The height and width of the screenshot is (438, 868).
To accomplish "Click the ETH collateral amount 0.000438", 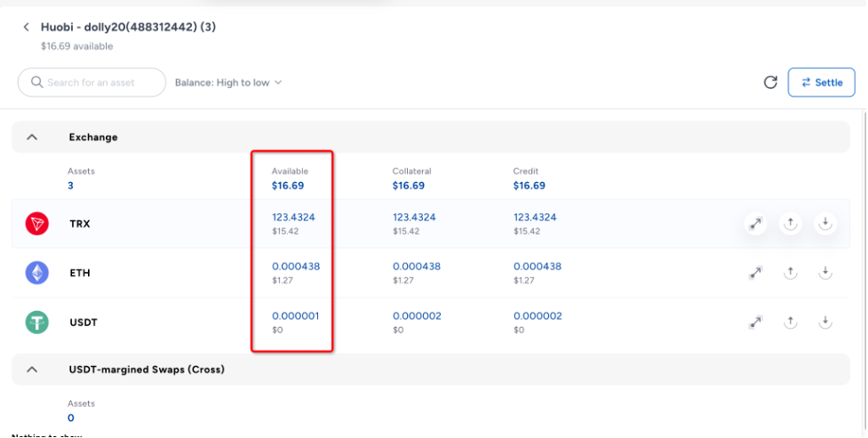I will pyautogui.click(x=416, y=267).
